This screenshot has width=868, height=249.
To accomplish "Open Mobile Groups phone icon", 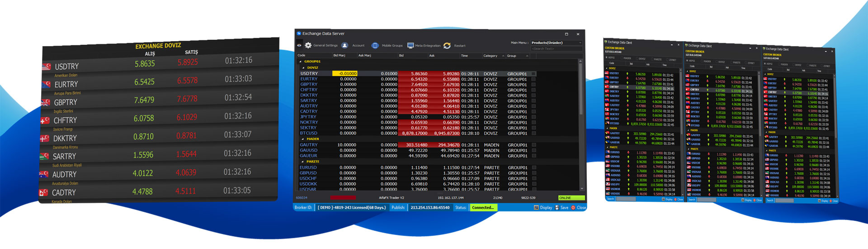I will [375, 45].
